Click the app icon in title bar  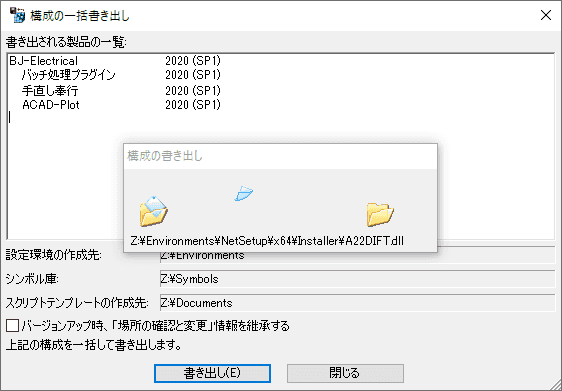click(17, 15)
